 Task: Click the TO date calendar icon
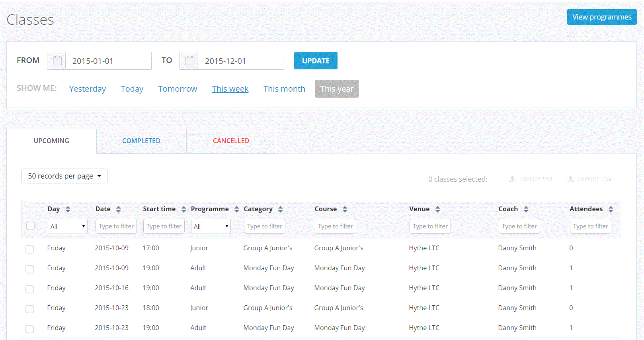tap(189, 61)
